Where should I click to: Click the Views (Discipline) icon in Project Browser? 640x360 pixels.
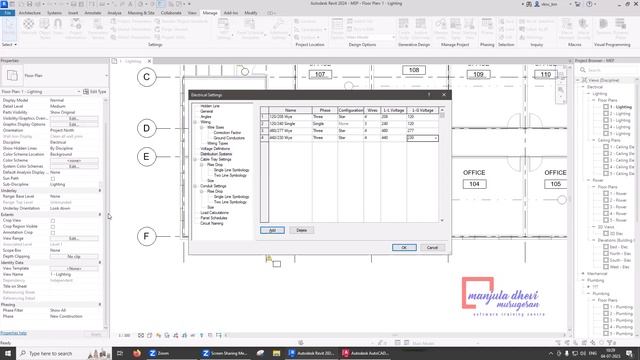[584, 80]
